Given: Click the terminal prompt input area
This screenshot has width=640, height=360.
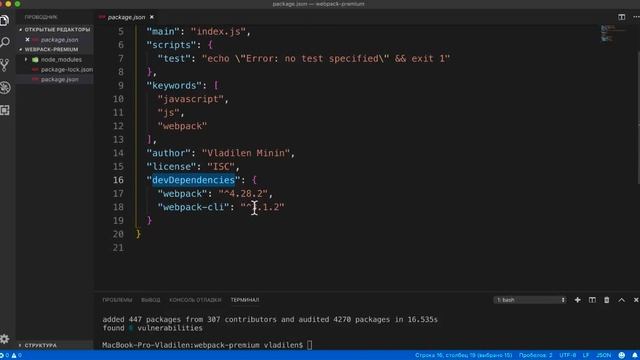Looking at the screenshot, I should point(309,345).
